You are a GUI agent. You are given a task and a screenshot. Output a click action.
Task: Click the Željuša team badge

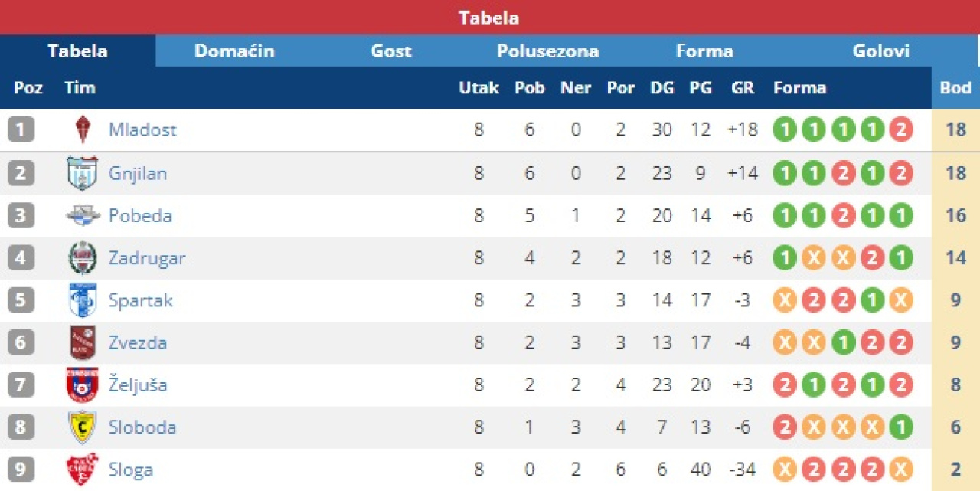coord(83,385)
